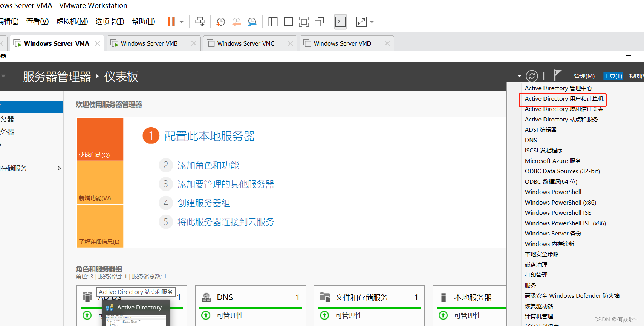Image resolution: width=644 pixels, height=326 pixels.
Task: Launch Windows PowerShell ISE (x86)
Action: (x=565, y=223)
